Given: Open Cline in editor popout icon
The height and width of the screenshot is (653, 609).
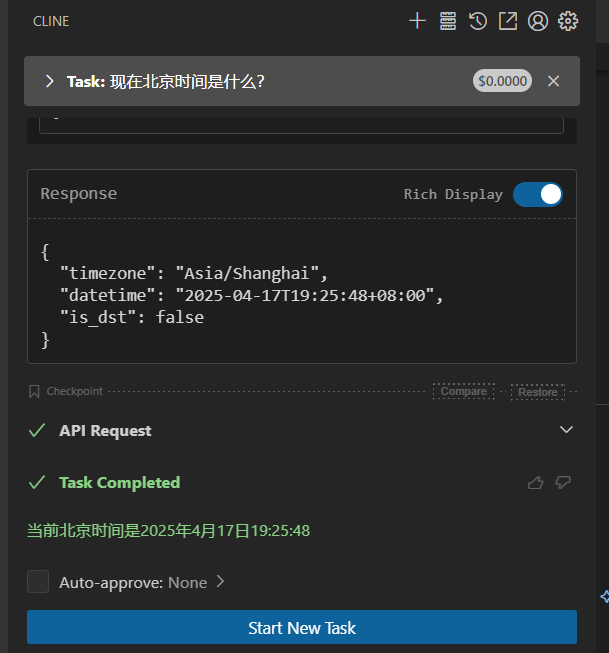Looking at the screenshot, I should (508, 21).
